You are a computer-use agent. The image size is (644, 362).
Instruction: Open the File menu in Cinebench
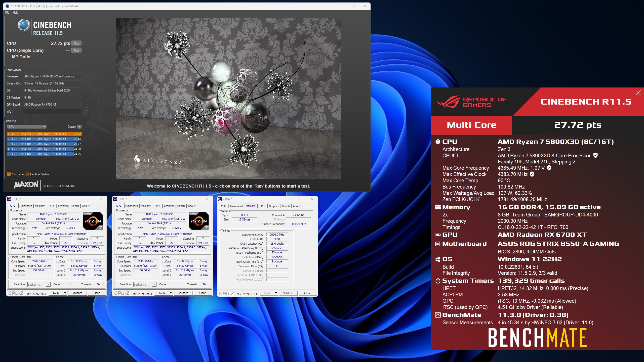point(7,13)
